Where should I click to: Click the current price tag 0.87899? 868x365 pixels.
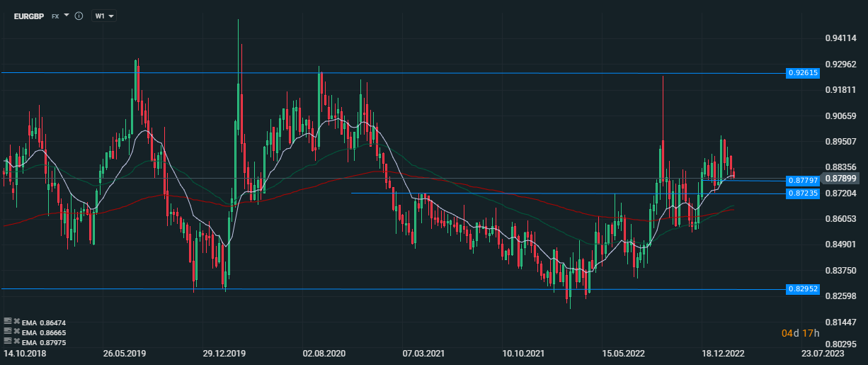tap(841, 179)
